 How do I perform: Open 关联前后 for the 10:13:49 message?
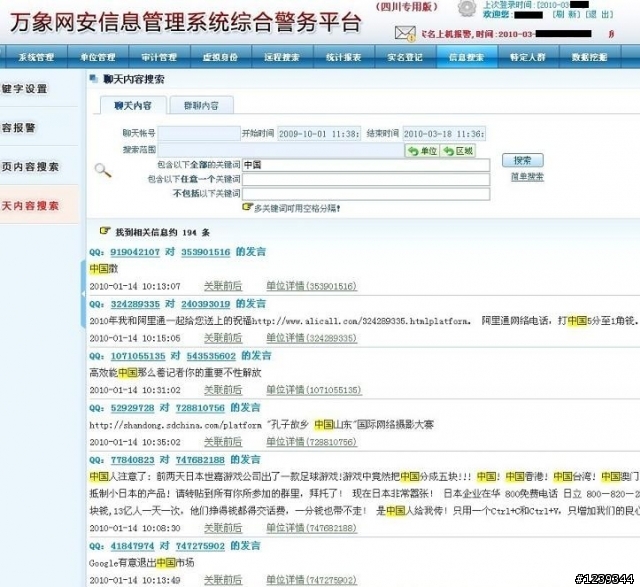pyautogui.click(x=223, y=580)
